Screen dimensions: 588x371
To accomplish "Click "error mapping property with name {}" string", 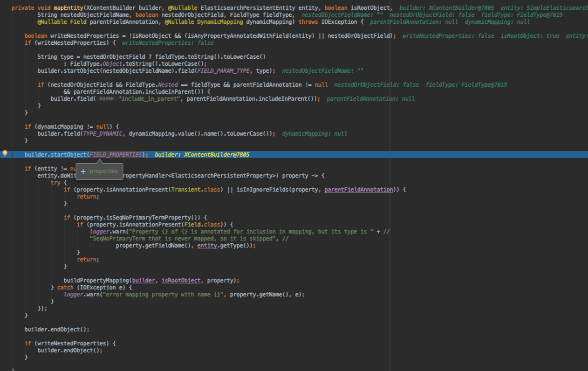I will point(163,295).
